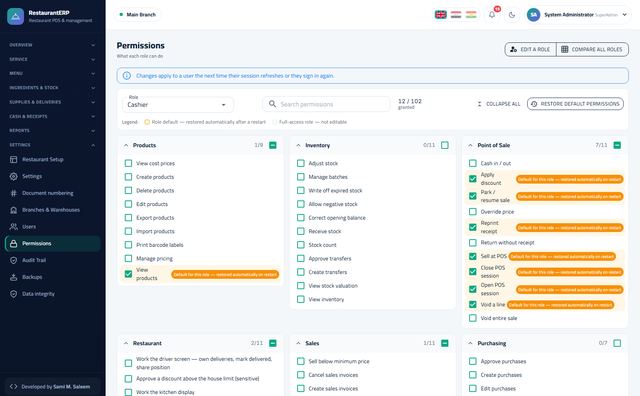
Task: Expand the Overview sidebar group
Action: click(52, 45)
